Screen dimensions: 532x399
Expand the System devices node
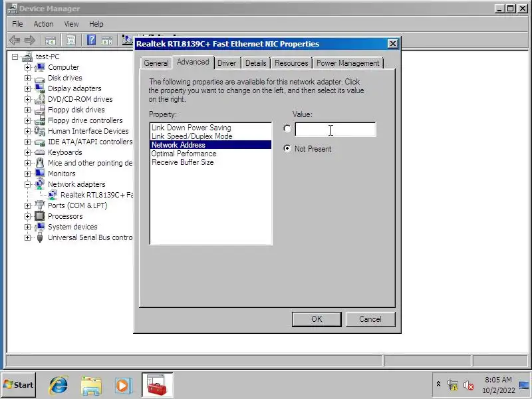(27, 227)
